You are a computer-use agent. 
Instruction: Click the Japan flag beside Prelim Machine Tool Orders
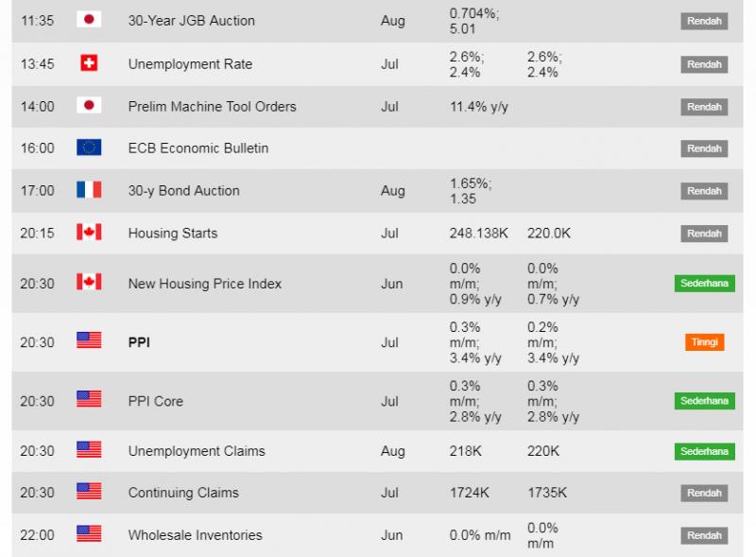coord(89,105)
